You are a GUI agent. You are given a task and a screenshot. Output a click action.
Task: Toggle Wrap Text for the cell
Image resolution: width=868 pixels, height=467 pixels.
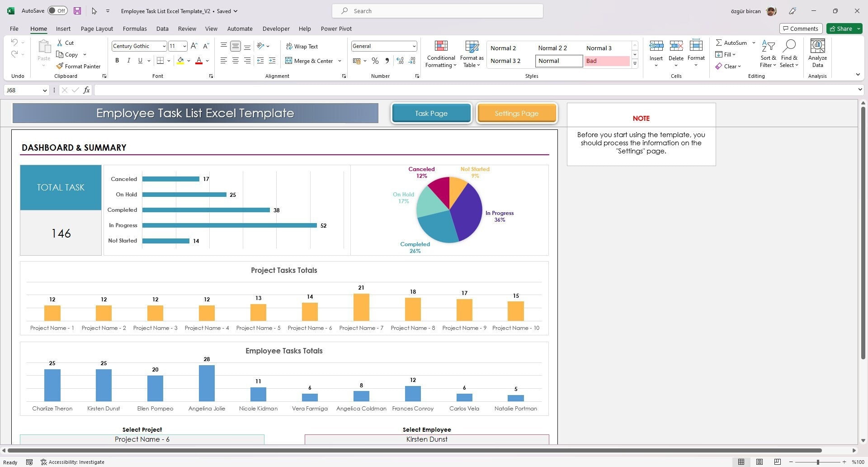click(302, 46)
